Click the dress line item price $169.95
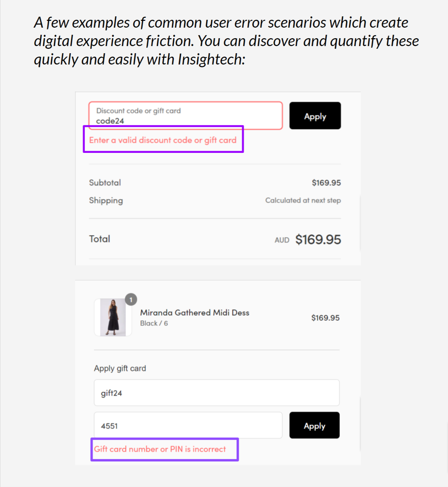This screenshot has height=487, width=448. (325, 318)
